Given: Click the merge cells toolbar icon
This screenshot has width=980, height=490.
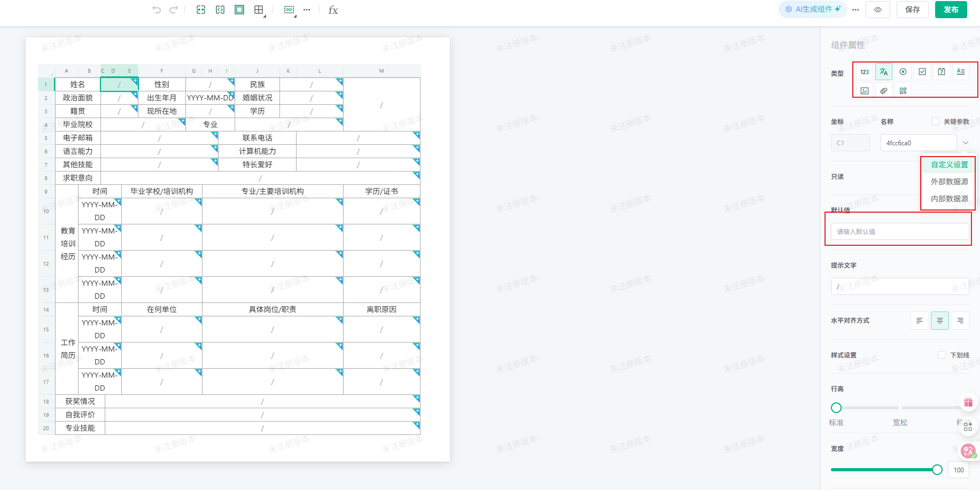Looking at the screenshot, I should point(201,10).
